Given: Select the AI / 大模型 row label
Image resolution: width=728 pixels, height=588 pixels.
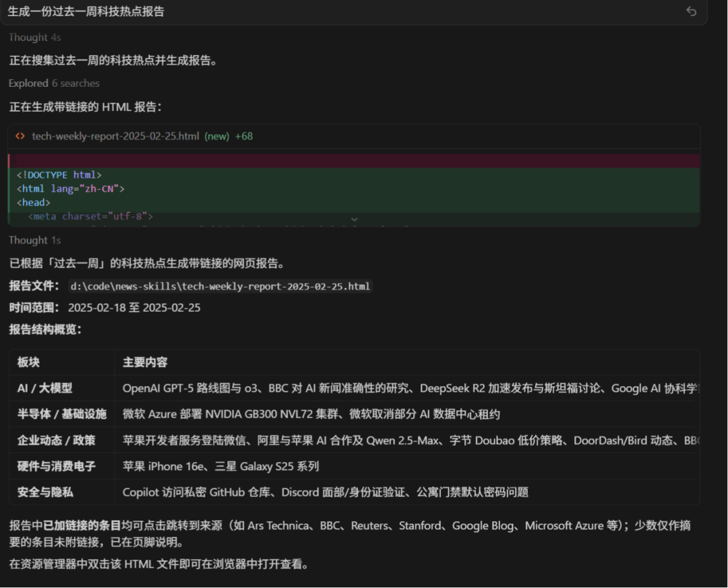Looking at the screenshot, I should (44, 389).
